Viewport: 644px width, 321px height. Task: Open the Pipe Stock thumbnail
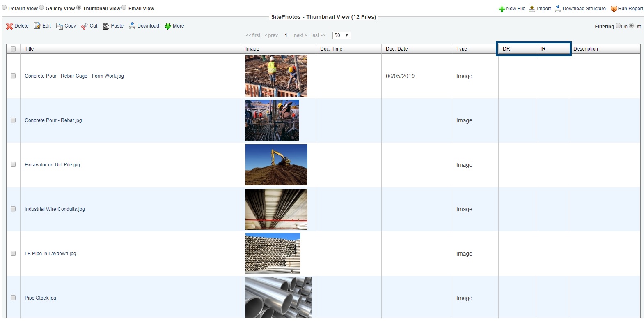(x=278, y=298)
